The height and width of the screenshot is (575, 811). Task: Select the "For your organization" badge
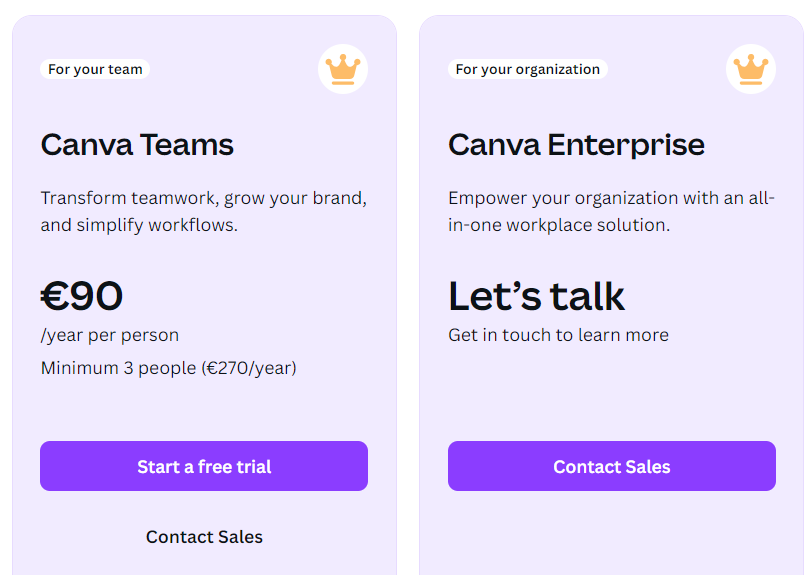tap(527, 70)
